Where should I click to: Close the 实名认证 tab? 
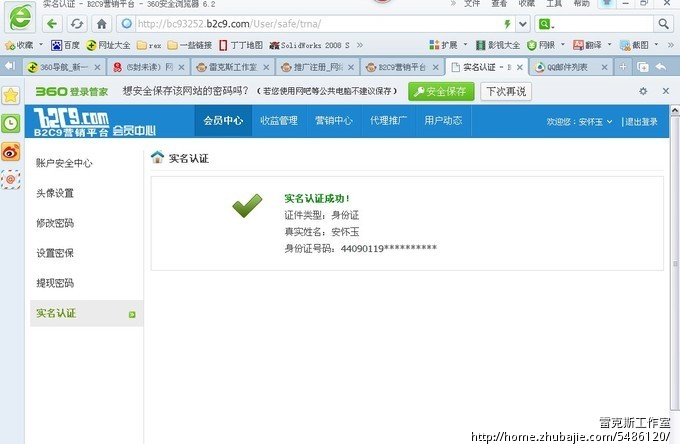(520, 67)
